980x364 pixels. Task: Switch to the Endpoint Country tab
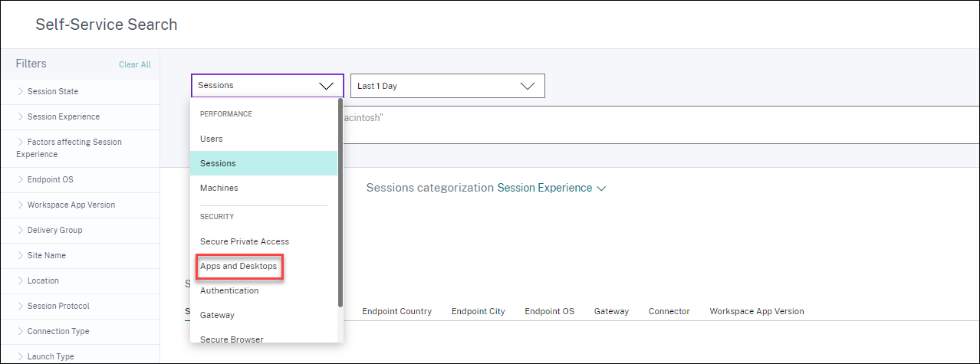pyautogui.click(x=396, y=311)
